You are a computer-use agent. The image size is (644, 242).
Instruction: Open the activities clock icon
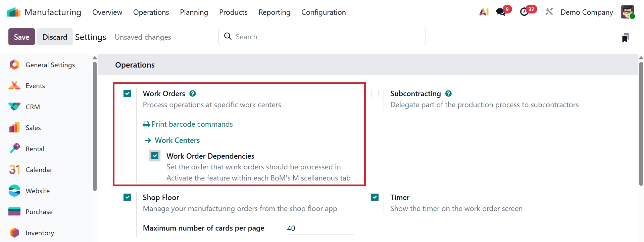point(524,12)
